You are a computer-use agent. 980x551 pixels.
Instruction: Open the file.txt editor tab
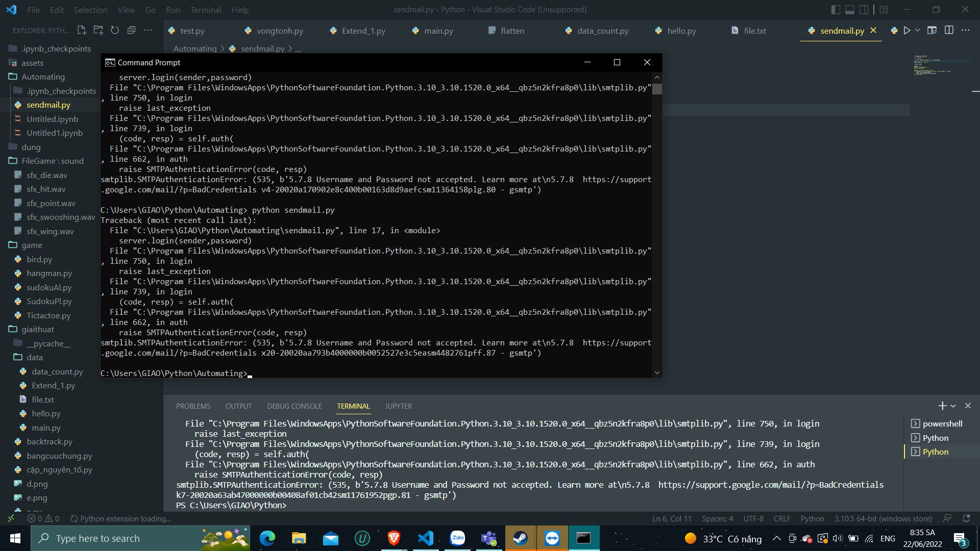755,31
